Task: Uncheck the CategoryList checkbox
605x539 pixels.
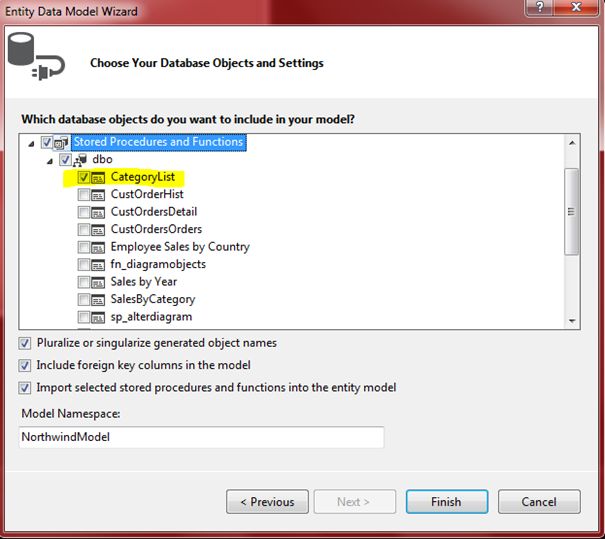Action: click(x=83, y=177)
